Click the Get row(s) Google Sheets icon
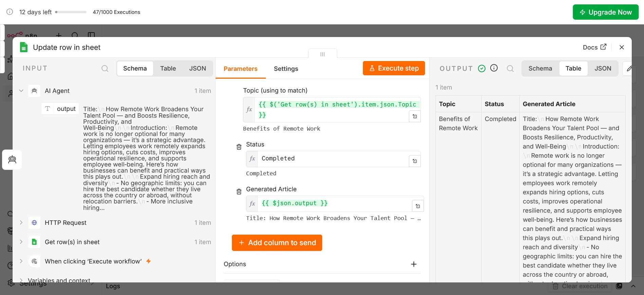Viewport: 644px width, 295px height. [x=34, y=242]
